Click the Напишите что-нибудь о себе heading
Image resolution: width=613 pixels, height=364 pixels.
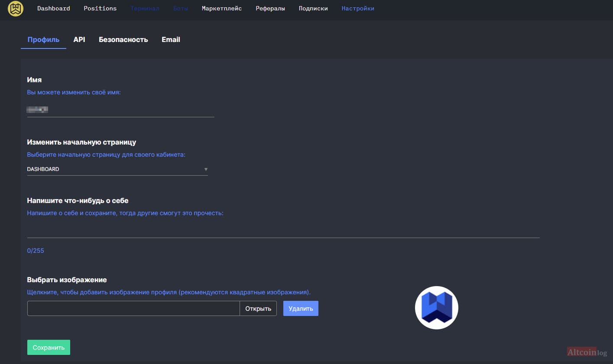(78, 201)
